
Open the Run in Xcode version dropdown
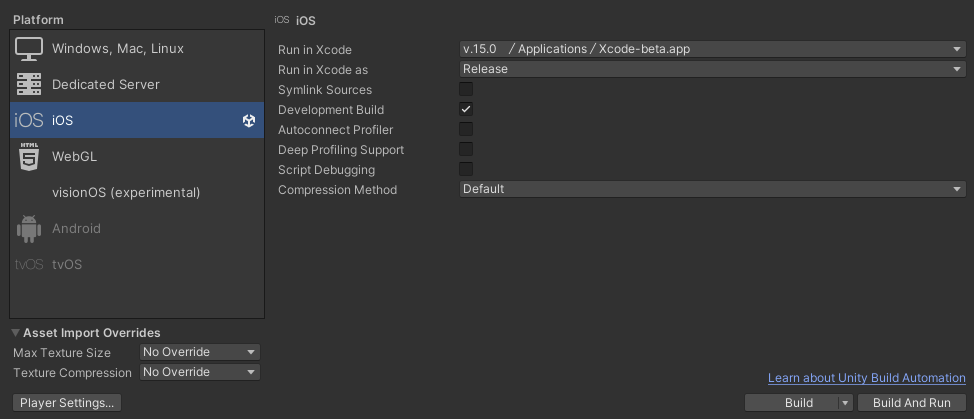coord(711,49)
